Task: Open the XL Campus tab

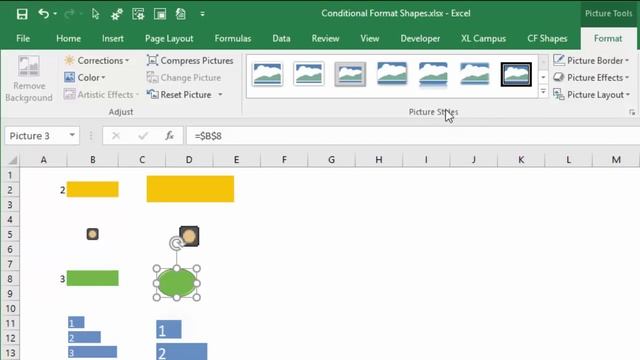Action: (483, 38)
